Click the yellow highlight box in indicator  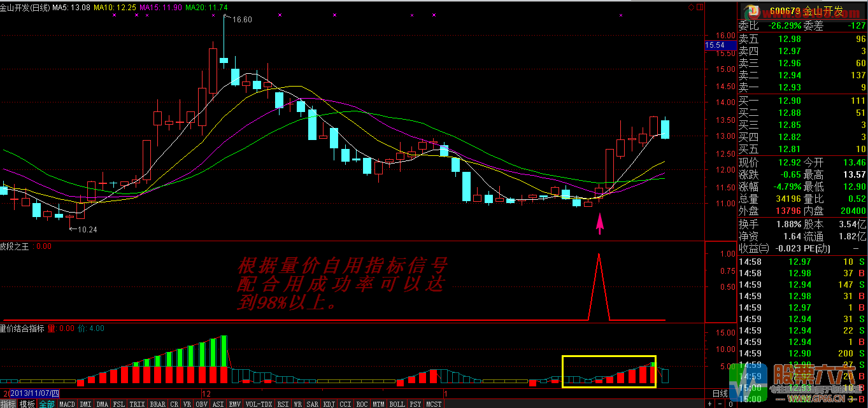pos(608,372)
